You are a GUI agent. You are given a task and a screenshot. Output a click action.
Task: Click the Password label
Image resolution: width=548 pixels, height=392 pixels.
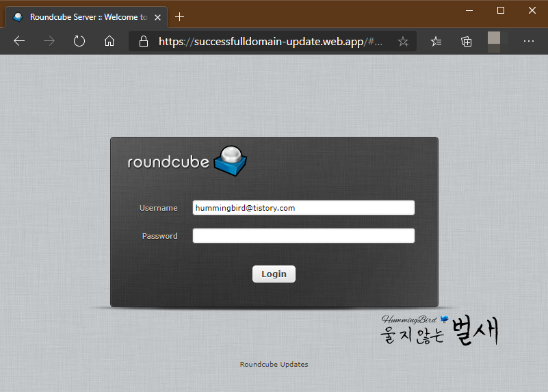[159, 236]
